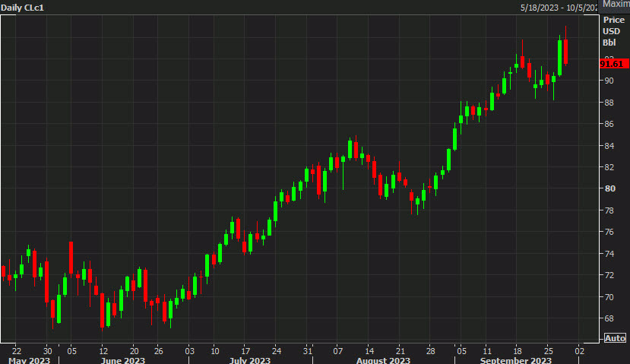
Task: Click the 21 date tick in August
Action: point(400,351)
